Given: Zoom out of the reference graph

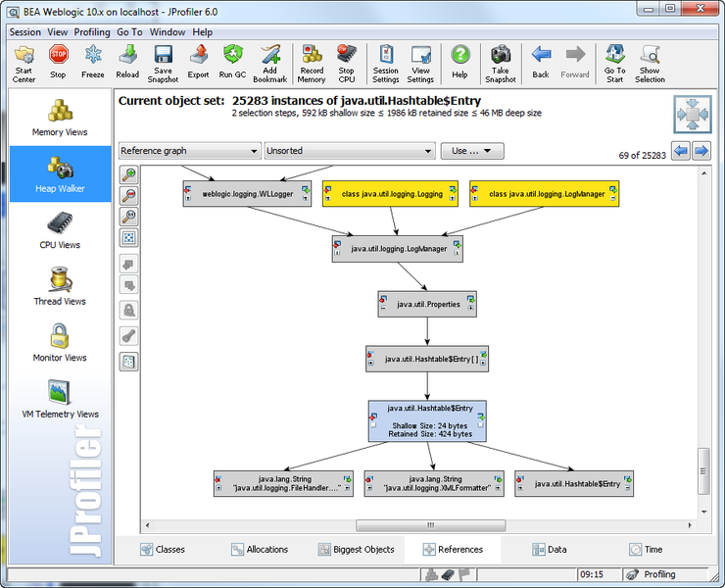Looking at the screenshot, I should tap(129, 195).
